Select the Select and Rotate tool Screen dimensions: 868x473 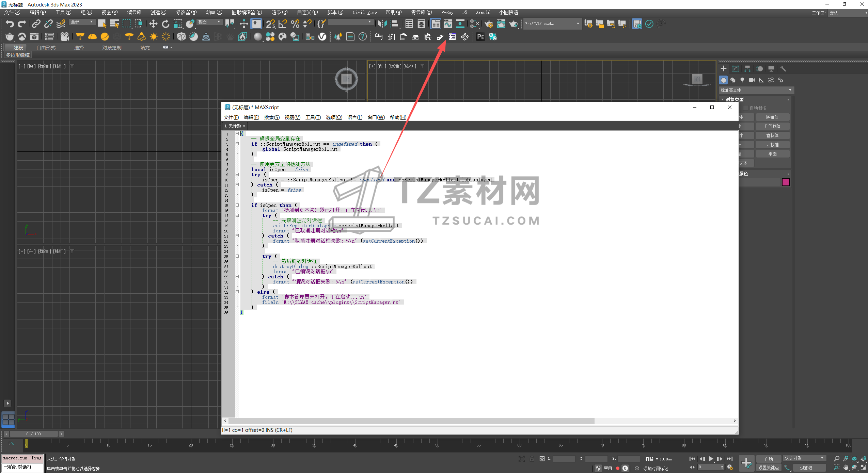click(166, 23)
